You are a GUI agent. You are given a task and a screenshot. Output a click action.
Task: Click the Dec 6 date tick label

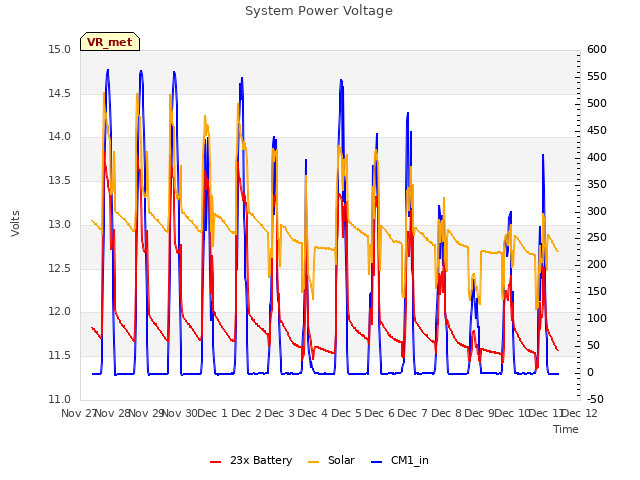point(379,413)
